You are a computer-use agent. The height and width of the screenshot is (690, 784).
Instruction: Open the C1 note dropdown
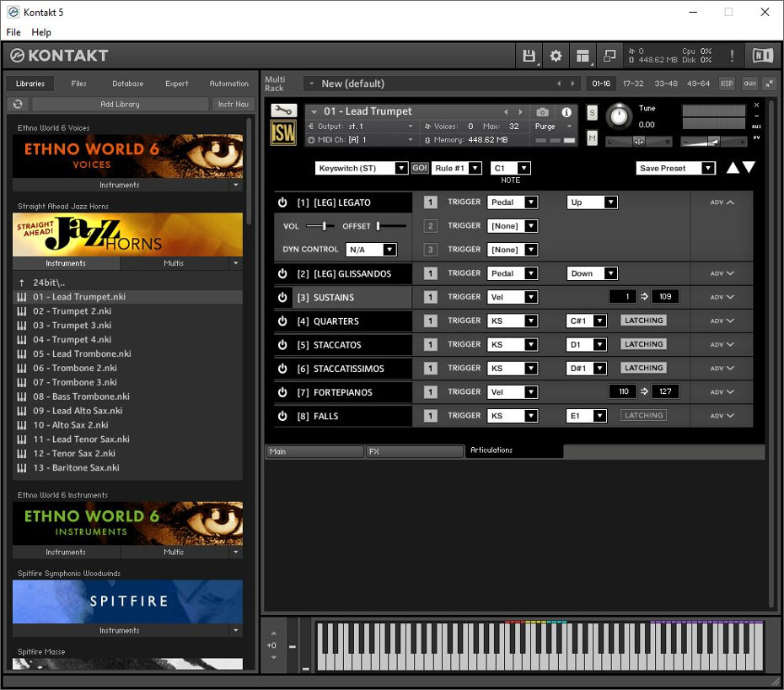click(x=510, y=168)
